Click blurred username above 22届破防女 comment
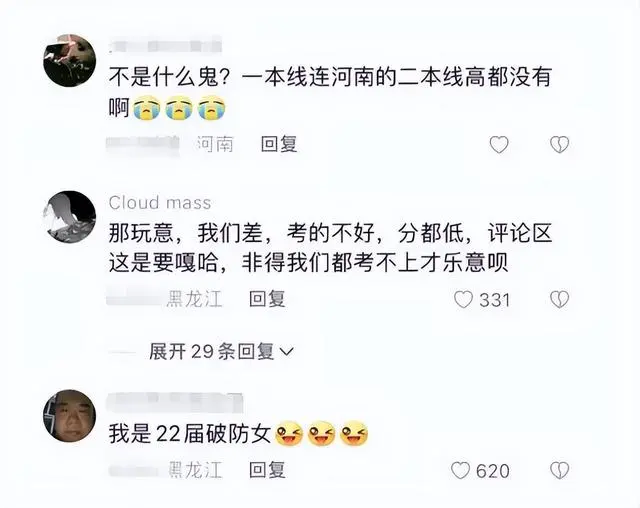 pos(175,402)
